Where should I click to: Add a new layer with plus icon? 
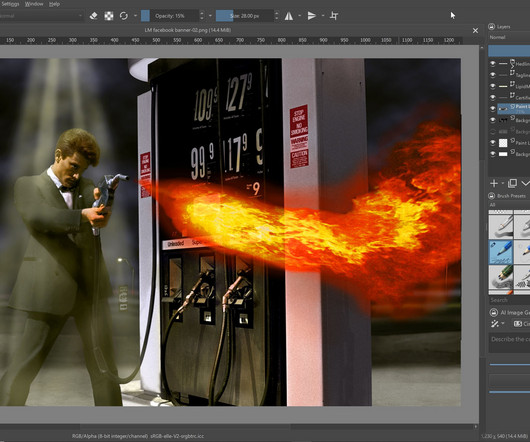494,183
